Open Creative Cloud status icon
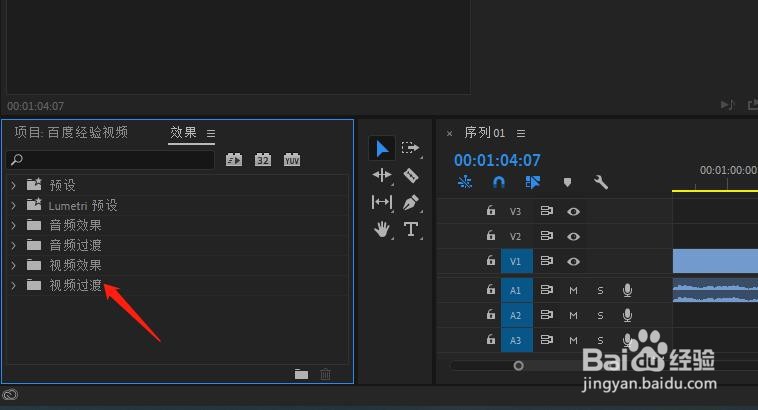758x410 pixels. point(10,395)
